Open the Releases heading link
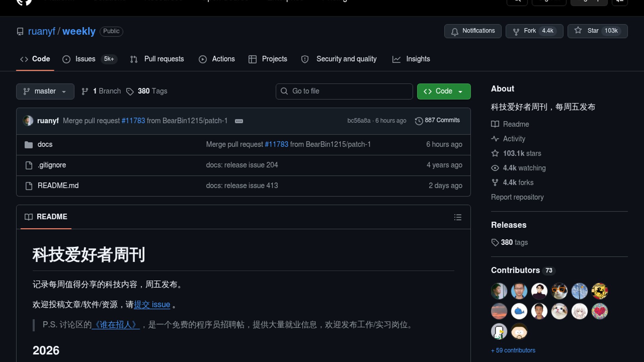Image resolution: width=644 pixels, height=362 pixels. 508,225
